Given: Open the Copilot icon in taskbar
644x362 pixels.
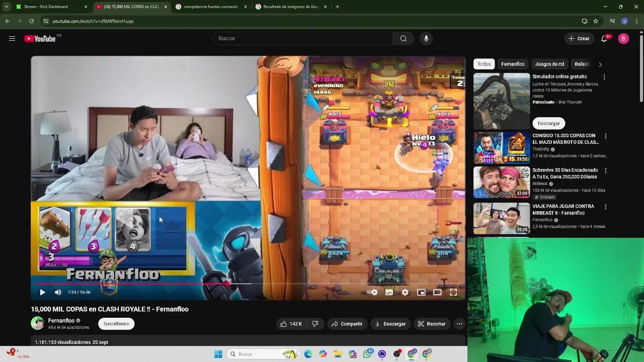Looking at the screenshot, I should pyautogui.click(x=323, y=354).
